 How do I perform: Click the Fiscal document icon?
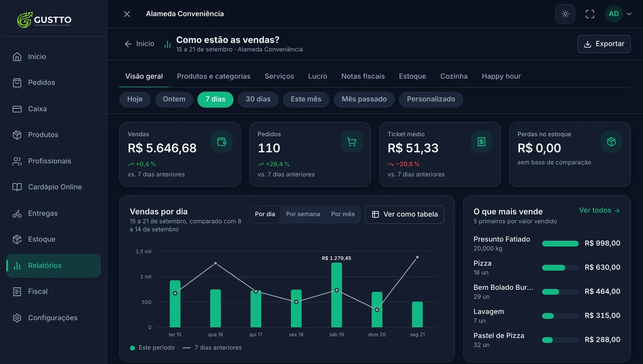(17, 292)
